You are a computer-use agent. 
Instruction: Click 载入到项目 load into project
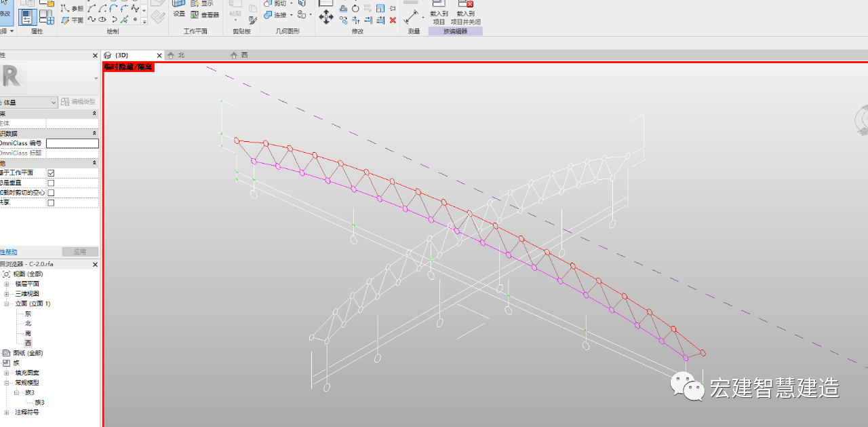click(x=439, y=14)
